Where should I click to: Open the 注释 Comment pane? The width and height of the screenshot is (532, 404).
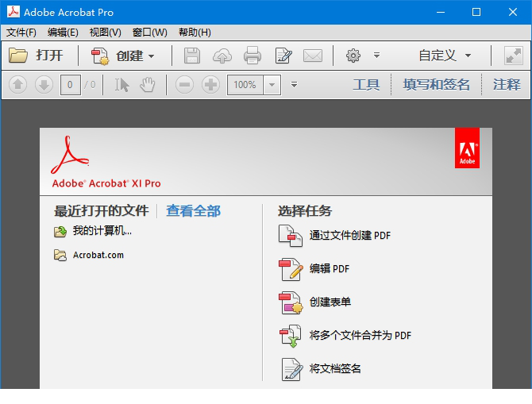[507, 84]
